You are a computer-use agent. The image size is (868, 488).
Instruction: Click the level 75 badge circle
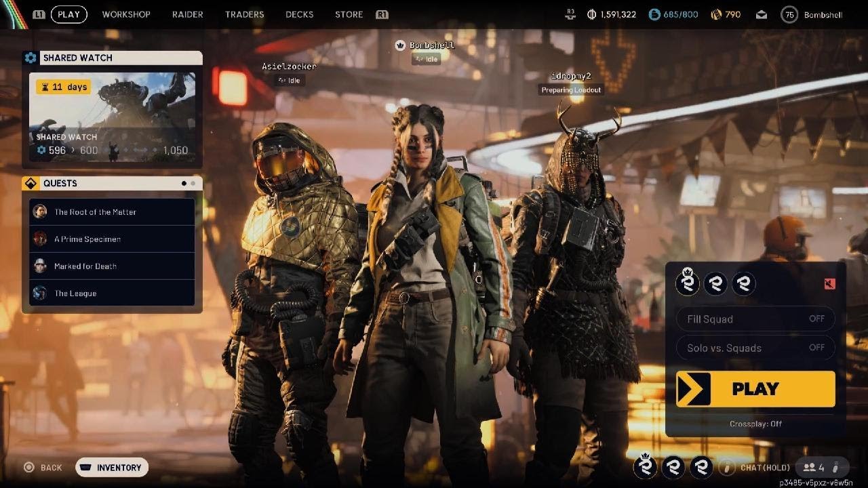coord(789,14)
